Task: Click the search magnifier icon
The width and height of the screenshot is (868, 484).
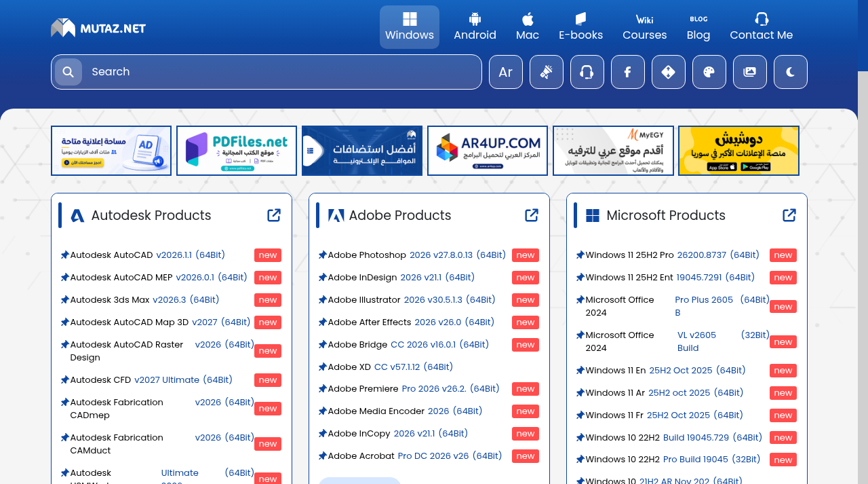Action: [x=68, y=72]
